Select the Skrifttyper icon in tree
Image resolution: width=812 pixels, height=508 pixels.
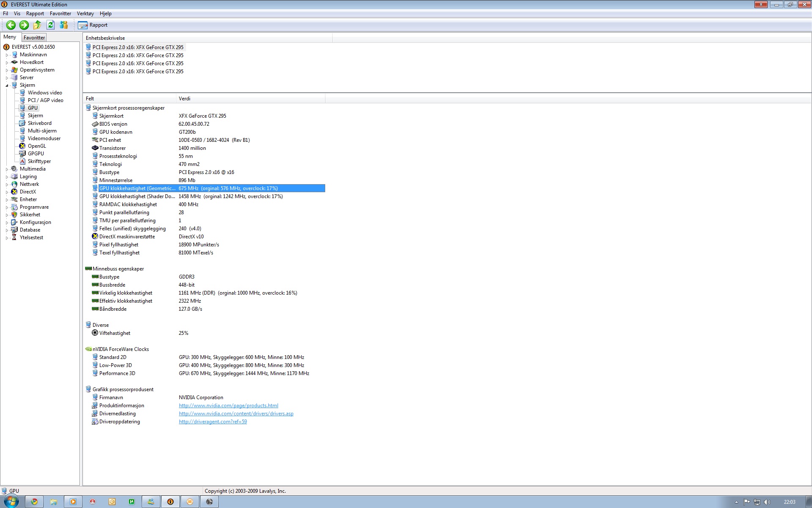(x=22, y=161)
